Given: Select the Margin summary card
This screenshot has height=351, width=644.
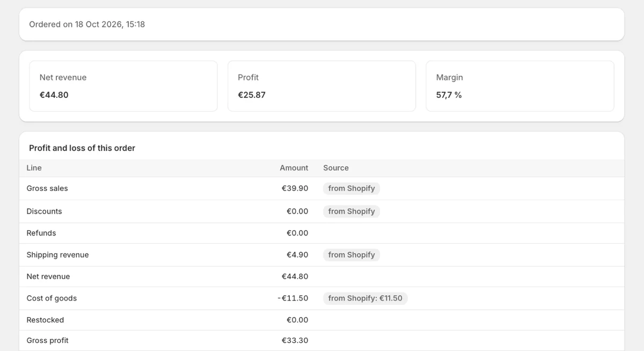Looking at the screenshot, I should 520,86.
